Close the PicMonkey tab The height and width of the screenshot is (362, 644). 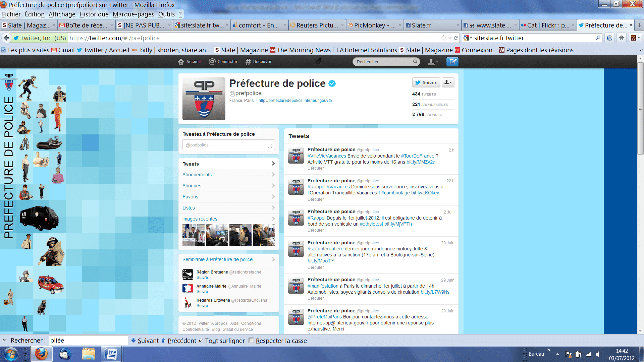[x=400, y=25]
